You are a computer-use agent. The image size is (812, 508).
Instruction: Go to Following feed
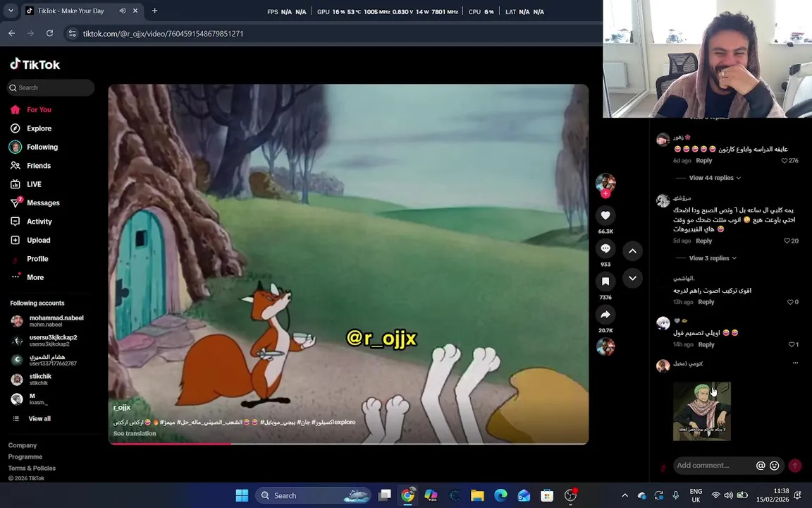(42, 147)
